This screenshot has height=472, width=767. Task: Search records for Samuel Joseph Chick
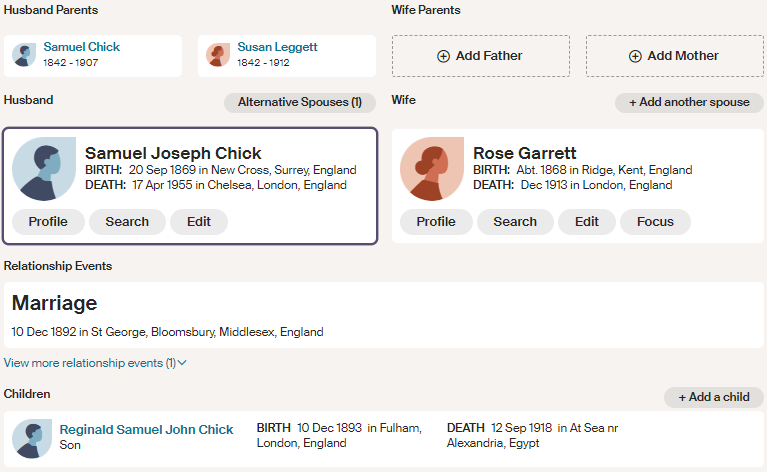coord(127,222)
